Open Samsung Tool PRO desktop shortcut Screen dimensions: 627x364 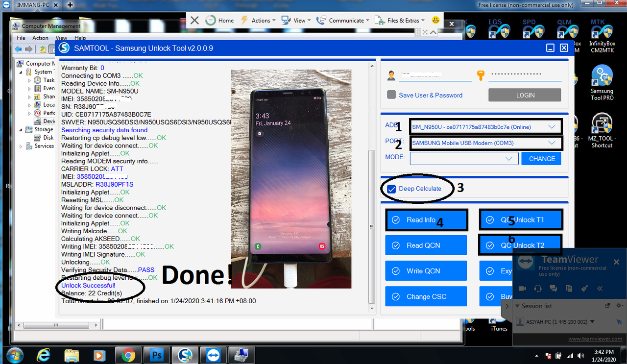tap(602, 82)
